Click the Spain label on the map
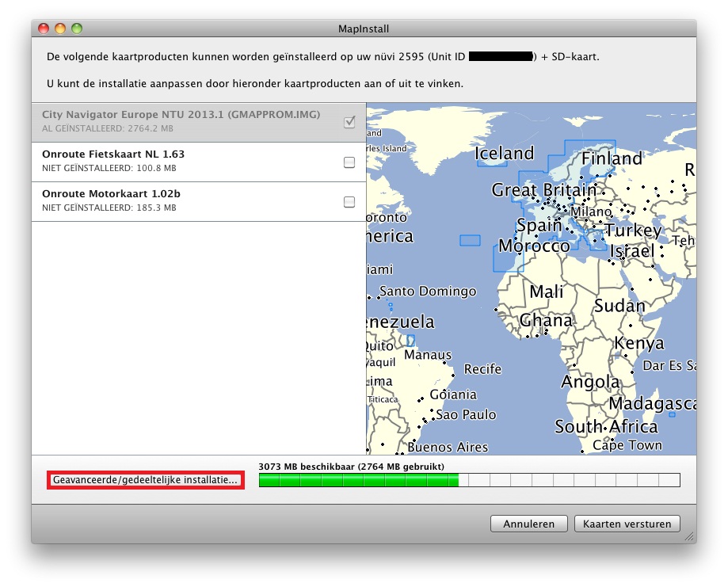The height and width of the screenshot is (587, 728). point(539,225)
